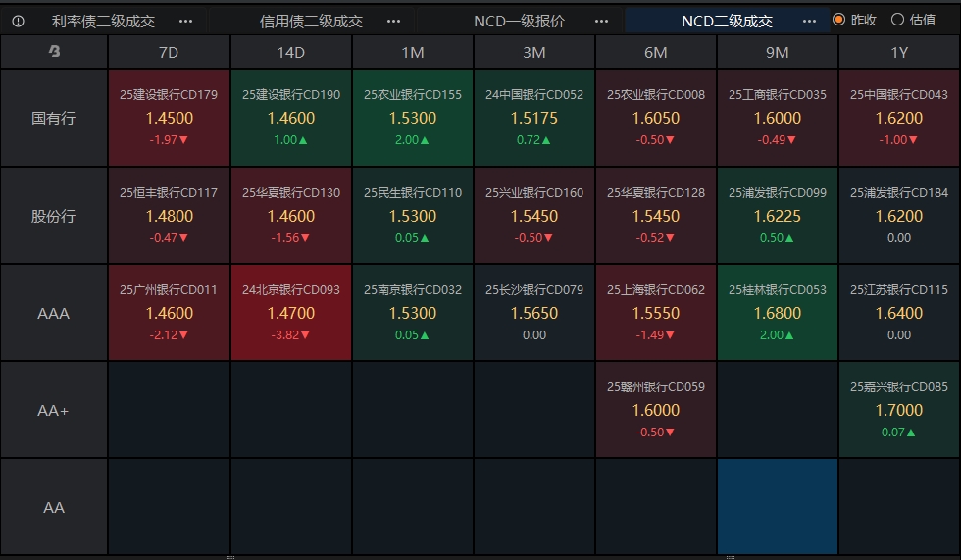
Task: Open 25广州银行CD011 cell
Action: pos(169,313)
